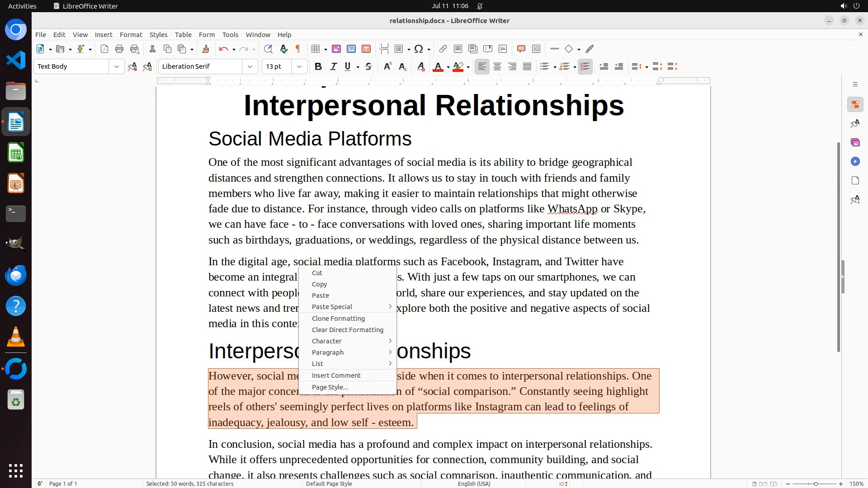Open the sidebar Navigator panel
The width and height of the screenshot is (868, 488).
pos(855,161)
